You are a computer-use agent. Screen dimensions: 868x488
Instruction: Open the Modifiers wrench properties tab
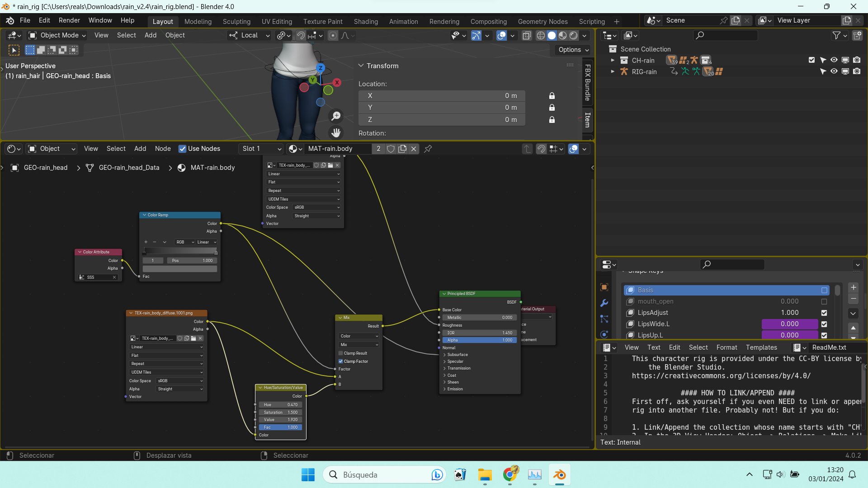(x=604, y=303)
